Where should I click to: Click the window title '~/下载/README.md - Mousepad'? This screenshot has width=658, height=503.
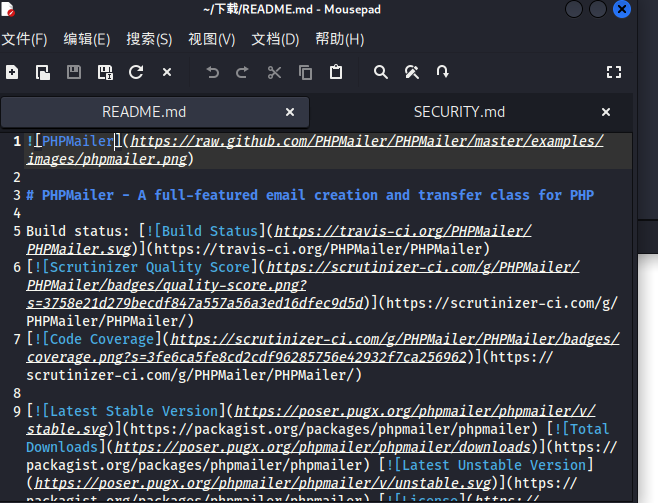click(x=292, y=9)
